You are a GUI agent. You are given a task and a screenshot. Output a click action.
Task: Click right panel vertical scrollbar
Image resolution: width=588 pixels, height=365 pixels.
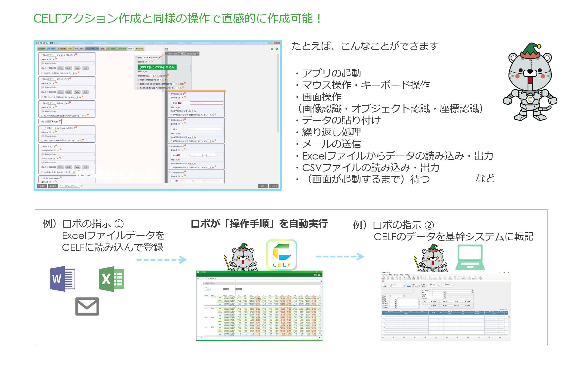click(277, 93)
